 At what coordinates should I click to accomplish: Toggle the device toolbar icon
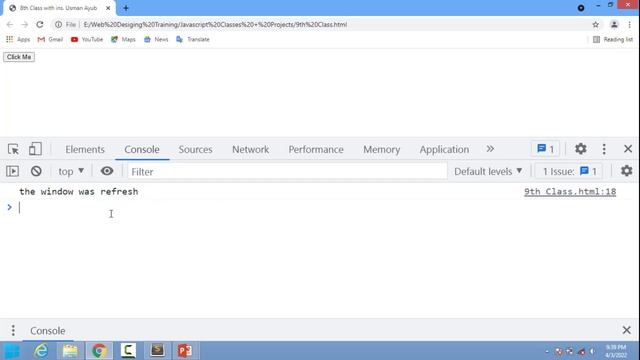(x=35, y=149)
